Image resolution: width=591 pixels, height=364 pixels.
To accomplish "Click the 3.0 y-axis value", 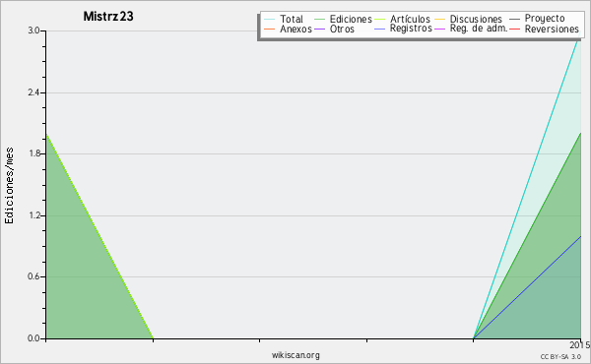I will pos(33,30).
